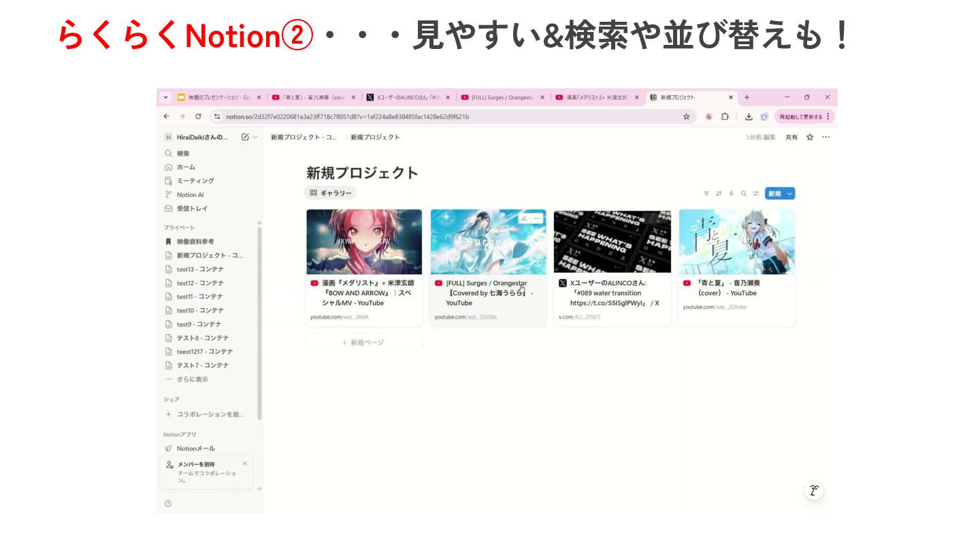Open the database filter icon
Screen dimensions: 980x551
706,194
